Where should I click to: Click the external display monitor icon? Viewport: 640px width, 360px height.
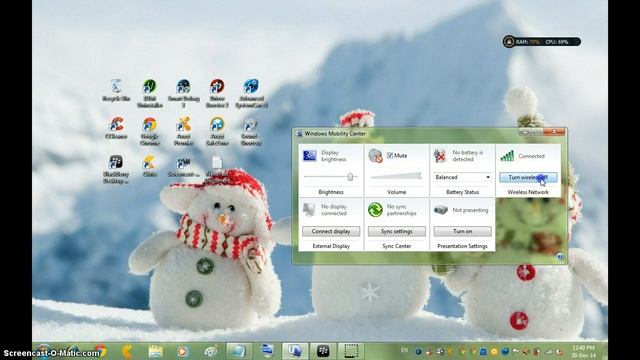point(309,210)
